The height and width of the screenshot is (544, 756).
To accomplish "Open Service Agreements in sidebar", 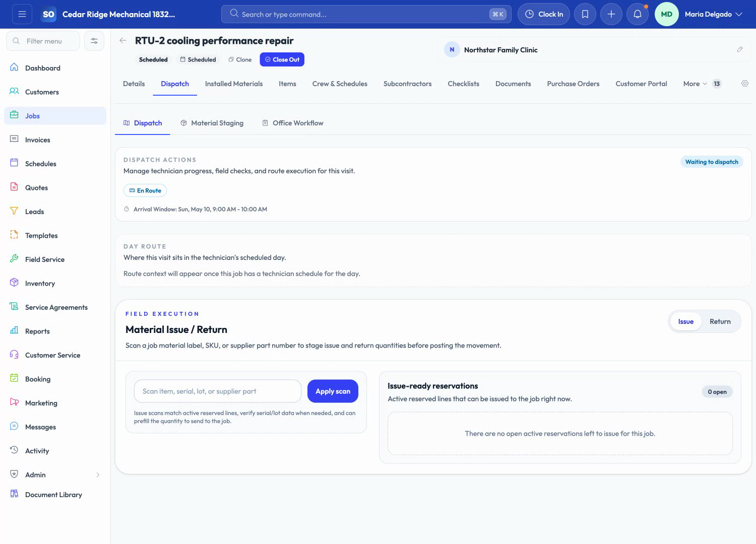I will (55, 307).
